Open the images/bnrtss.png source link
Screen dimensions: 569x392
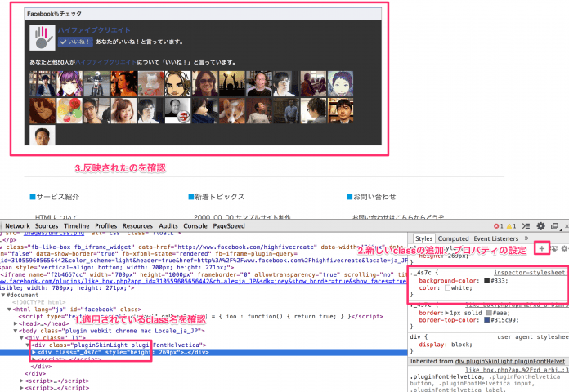[54, 234]
